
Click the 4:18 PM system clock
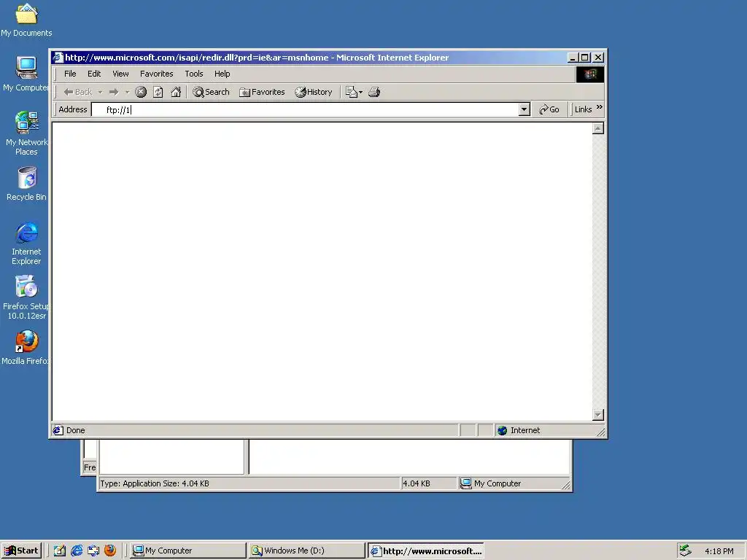tap(719, 551)
